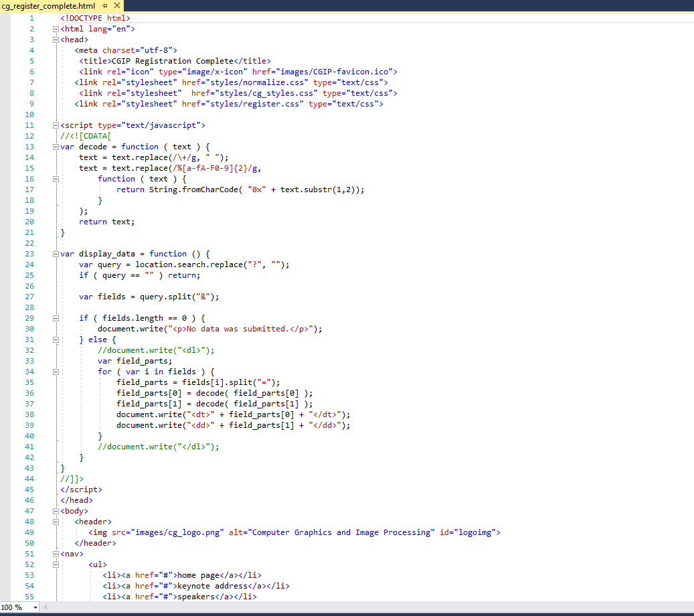Screen dimensions: 694x616
Task: Pin the cg_register_complete.html tab
Action: [105, 5]
